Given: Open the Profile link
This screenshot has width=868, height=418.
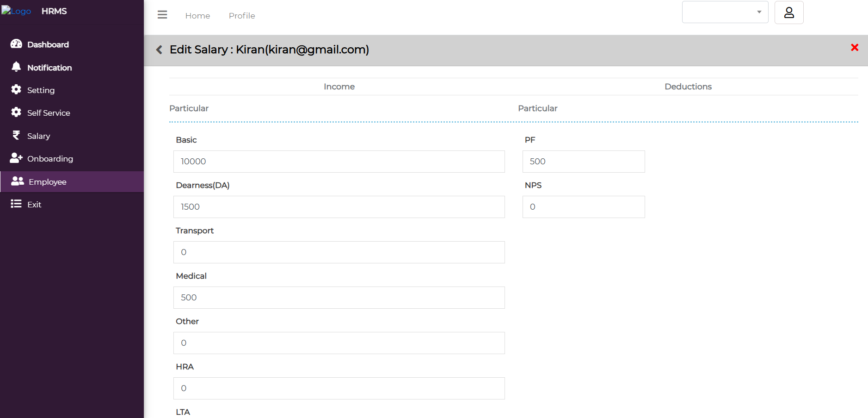Looking at the screenshot, I should pyautogui.click(x=242, y=16).
